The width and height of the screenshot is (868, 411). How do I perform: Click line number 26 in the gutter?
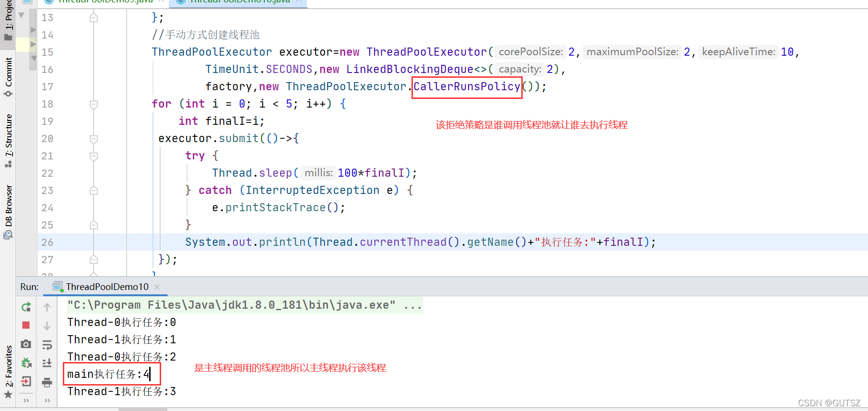(x=47, y=242)
